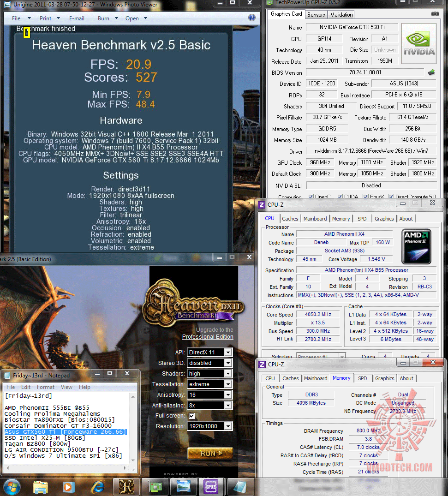
Task: Click the CPU-Z Core Speed value 4050.2 MHz
Action: [318, 314]
